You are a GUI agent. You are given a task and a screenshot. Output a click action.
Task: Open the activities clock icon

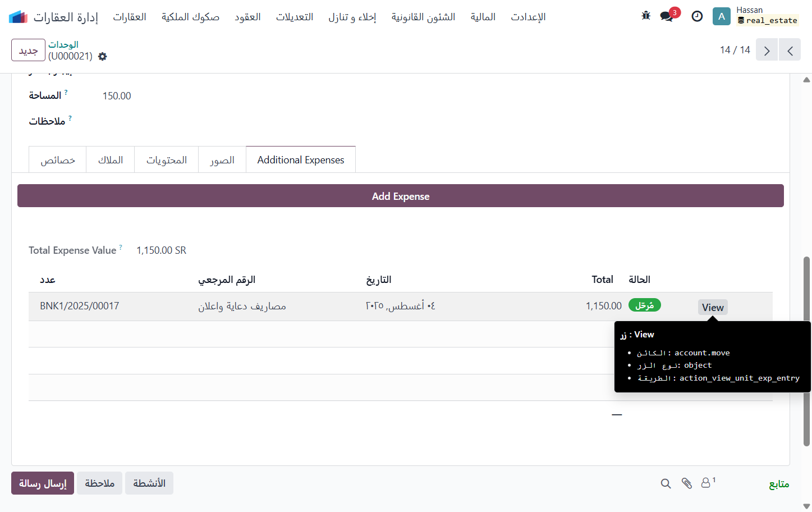click(x=697, y=16)
